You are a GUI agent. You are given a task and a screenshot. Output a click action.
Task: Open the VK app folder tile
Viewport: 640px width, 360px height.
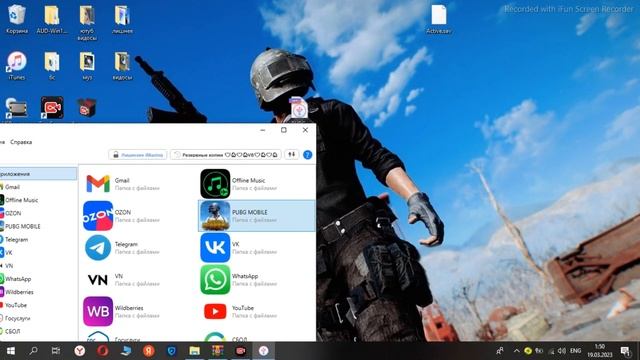[257, 247]
